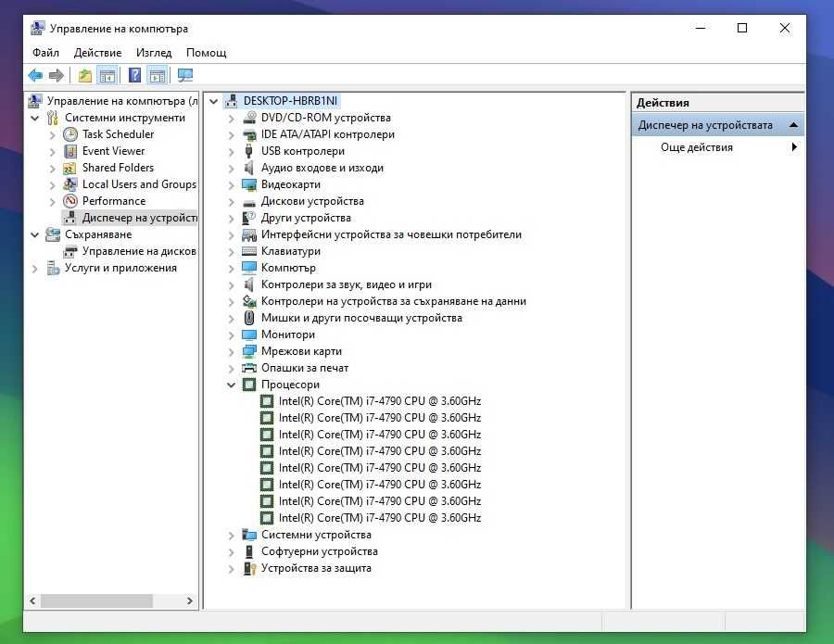The image size is (834, 644).
Task: Open the Изглед menu
Action: click(x=154, y=53)
